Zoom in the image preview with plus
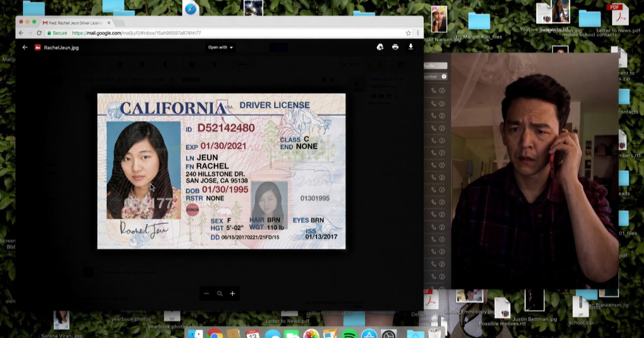644x338 pixels. [232, 293]
